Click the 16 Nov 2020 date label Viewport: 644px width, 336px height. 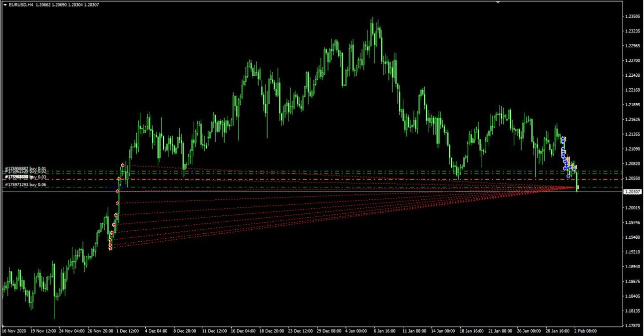13,331
